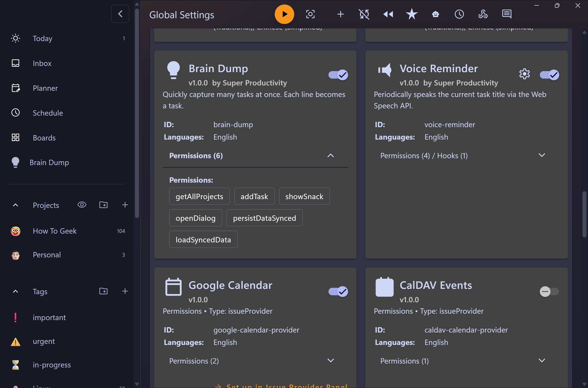Image resolution: width=588 pixels, height=388 pixels.
Task: Click the Global Settings page title
Action: pyautogui.click(x=182, y=15)
